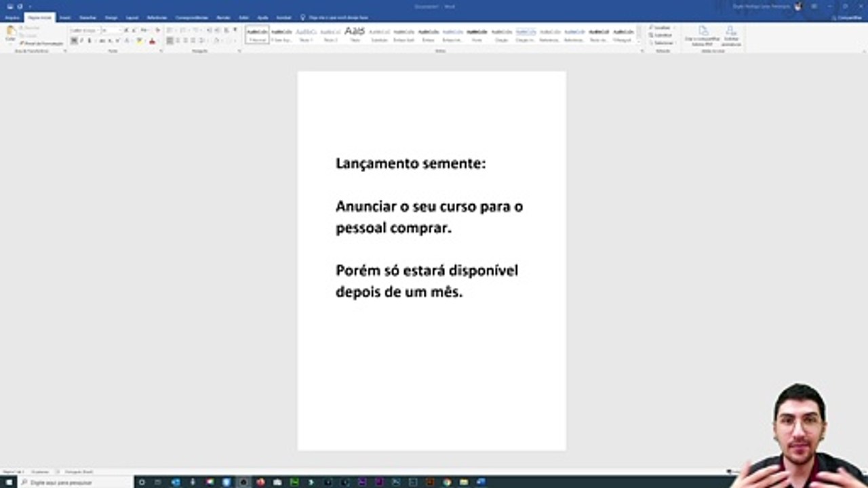Click the Windows taskbar search box
868x488 pixels.
(x=75, y=483)
